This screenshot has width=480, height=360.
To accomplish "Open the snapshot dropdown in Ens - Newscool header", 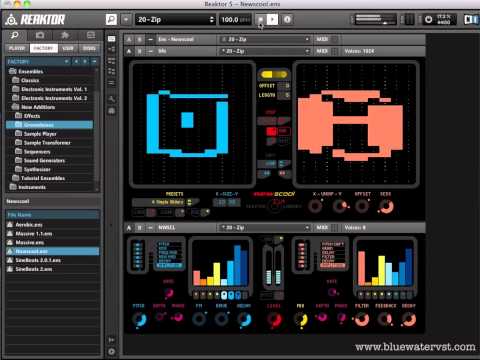I will click(265, 39).
